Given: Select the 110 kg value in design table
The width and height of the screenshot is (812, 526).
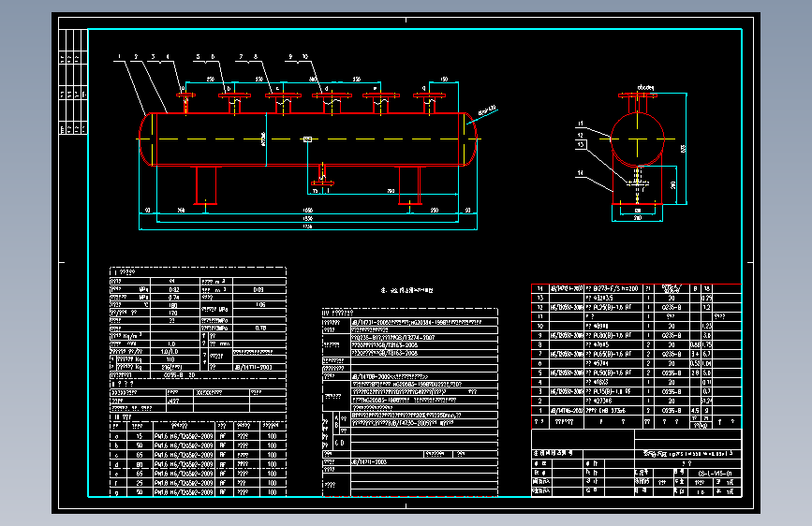Looking at the screenshot, I should [170, 359].
